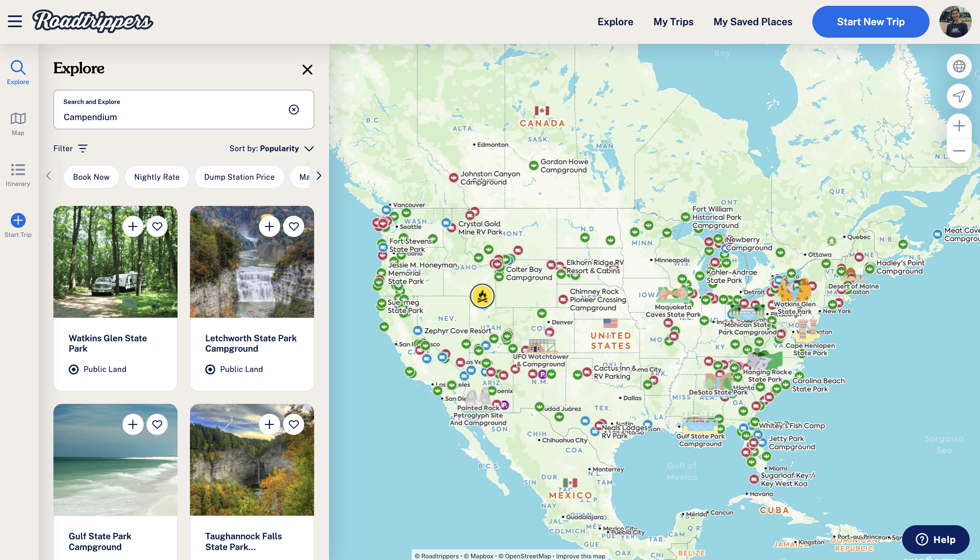Favorite Taughannock Falls State Park
Image resolution: width=980 pixels, height=560 pixels.
coord(294,425)
